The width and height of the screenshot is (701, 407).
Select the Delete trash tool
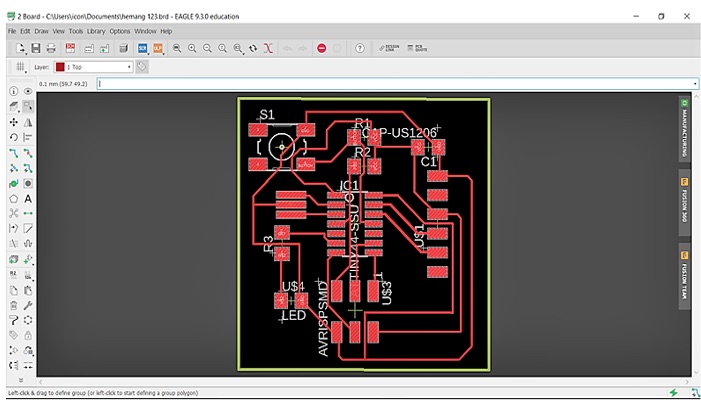coord(14,305)
